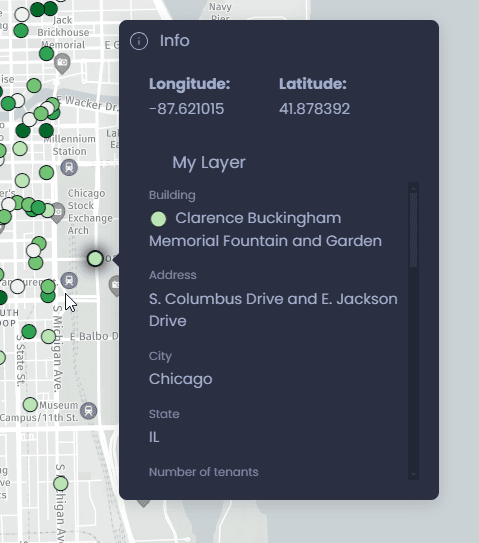This screenshot has width=479, height=543.
Task: Click the S. Columbus Drive address text
Action: (x=273, y=310)
